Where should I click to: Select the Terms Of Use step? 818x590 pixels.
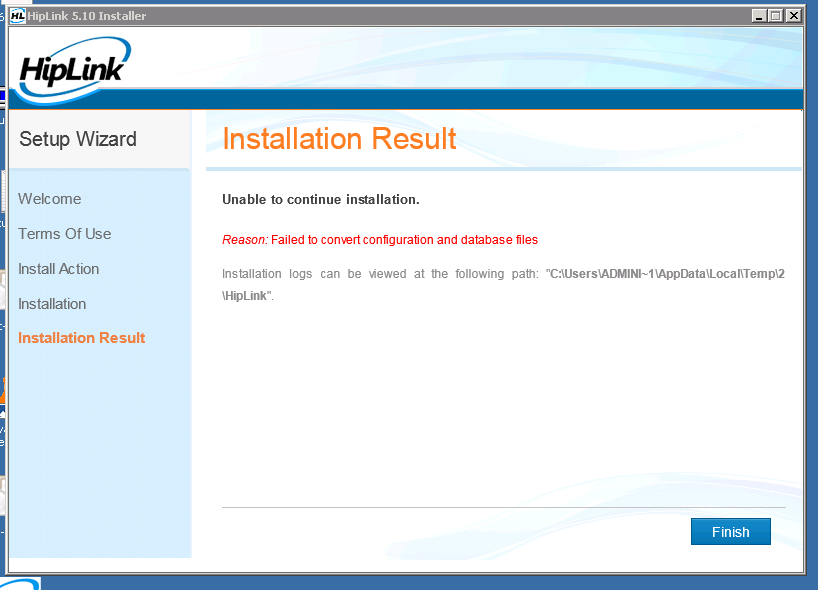pos(65,234)
